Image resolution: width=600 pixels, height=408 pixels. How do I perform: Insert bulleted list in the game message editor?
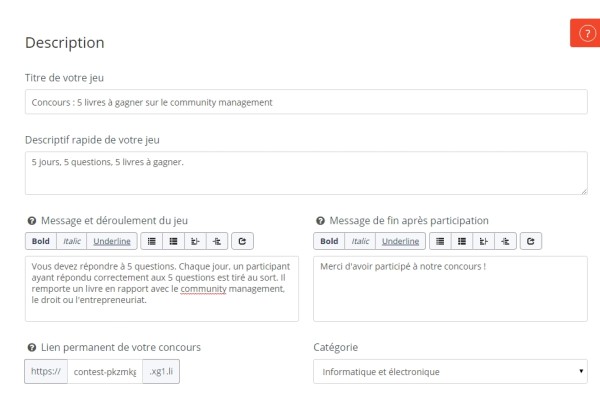click(151, 241)
